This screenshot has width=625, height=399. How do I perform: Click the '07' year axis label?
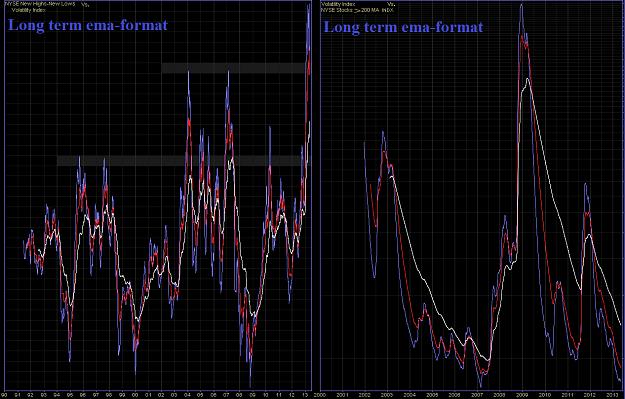pyautogui.click(x=226, y=395)
